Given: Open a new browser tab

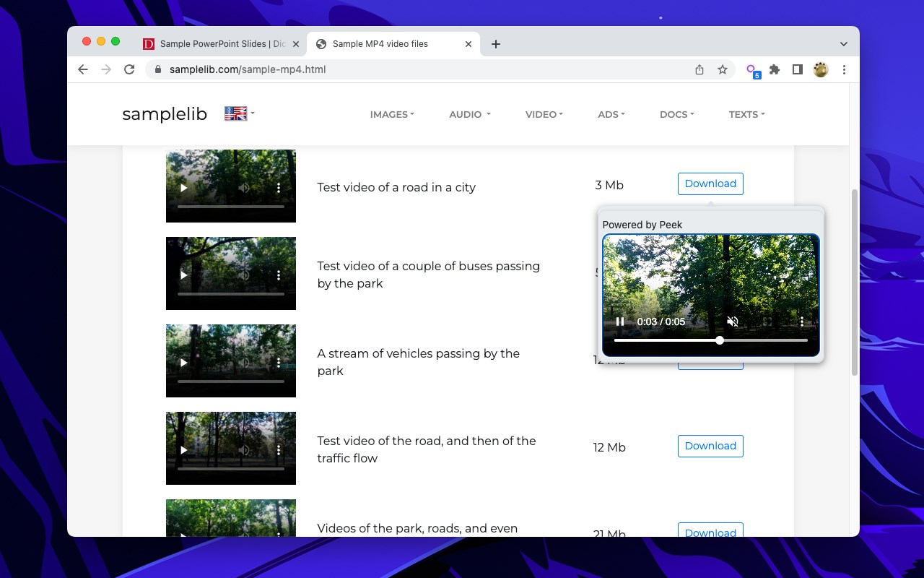Looking at the screenshot, I should coord(496,44).
